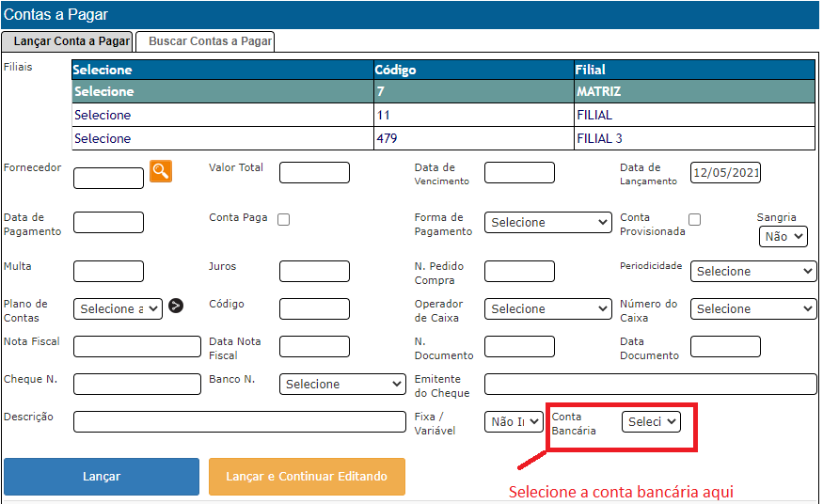Click the Data de Lançamento date field
The image size is (823, 504).
[x=725, y=173]
